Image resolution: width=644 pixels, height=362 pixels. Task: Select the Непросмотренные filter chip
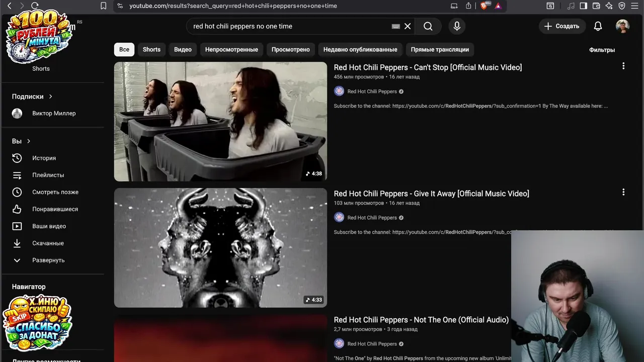tap(231, 49)
